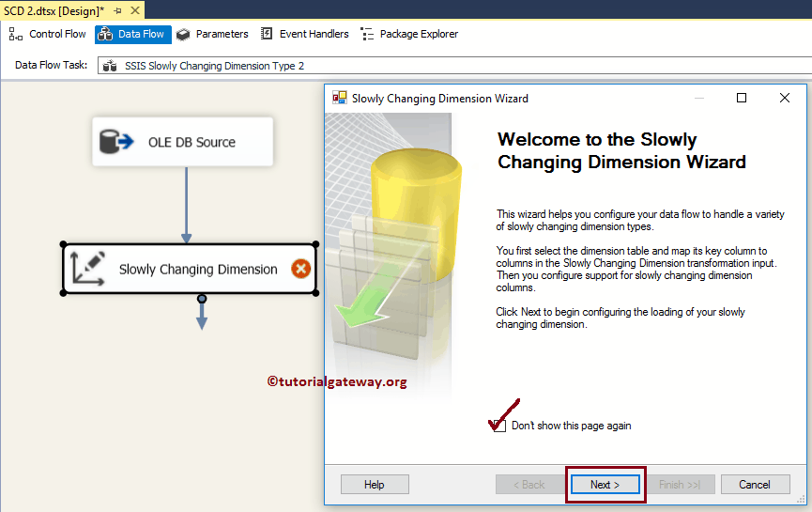The image size is (812, 512).
Task: Open the Package Explorer tab
Action: [409, 34]
